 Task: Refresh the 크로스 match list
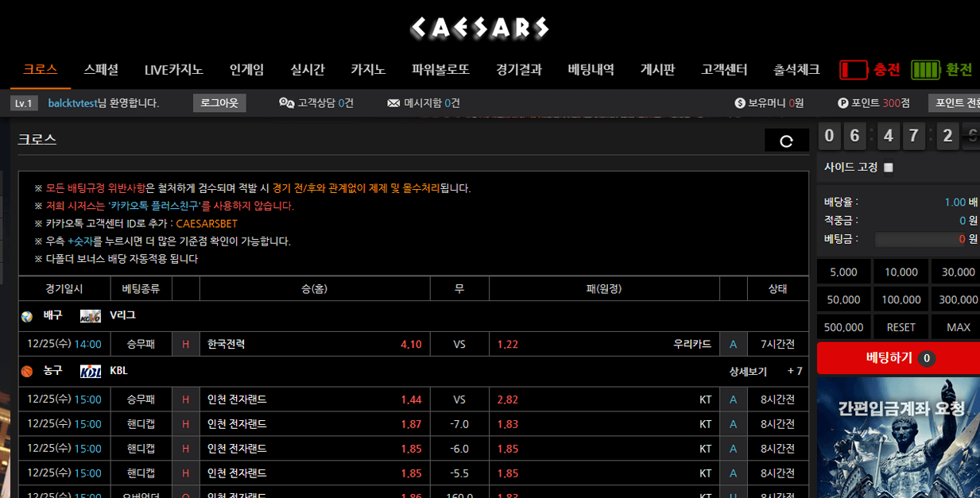(787, 141)
